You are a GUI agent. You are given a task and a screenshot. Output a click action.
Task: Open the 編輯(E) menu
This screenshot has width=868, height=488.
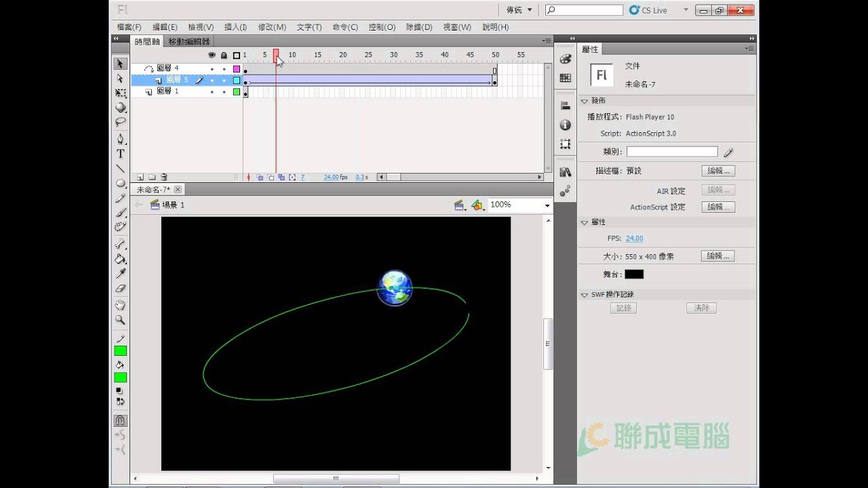click(x=165, y=27)
